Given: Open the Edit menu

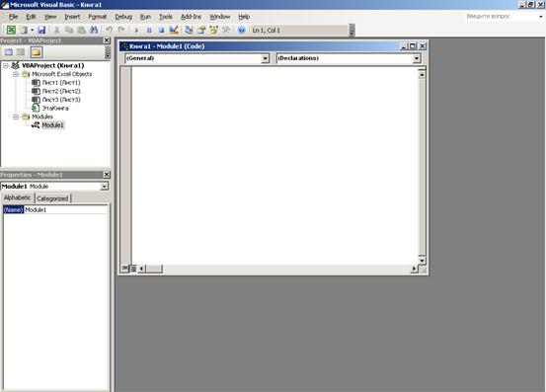Looking at the screenshot, I should click(x=31, y=17).
